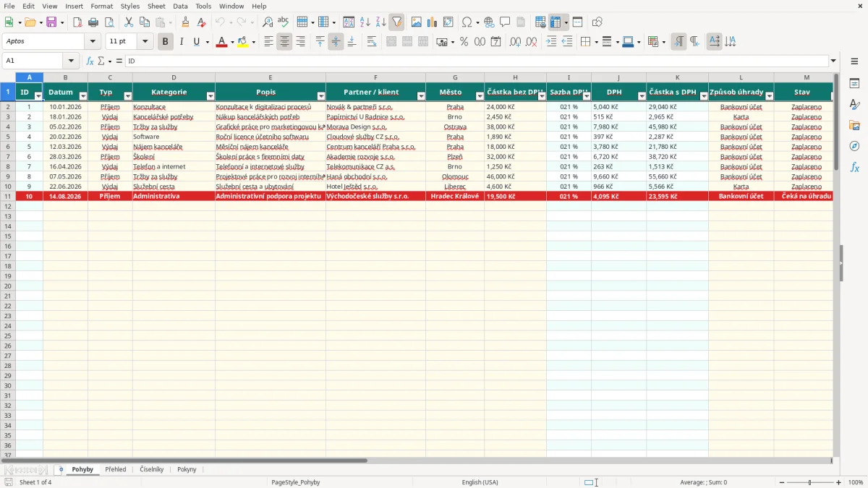868x488 pixels.
Task: Click the Save document icon
Action: tap(51, 22)
